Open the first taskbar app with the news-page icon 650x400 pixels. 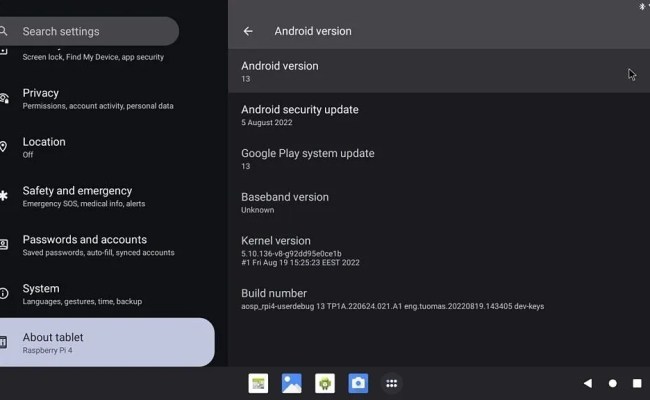[258, 383]
